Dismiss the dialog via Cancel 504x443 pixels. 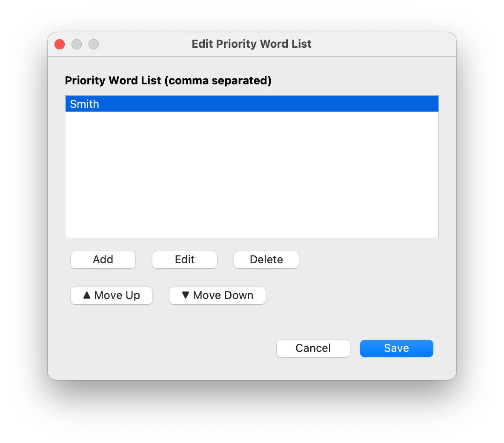coord(313,348)
